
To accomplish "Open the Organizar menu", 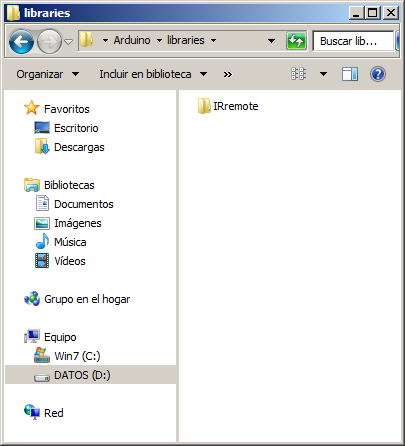I will pos(48,74).
